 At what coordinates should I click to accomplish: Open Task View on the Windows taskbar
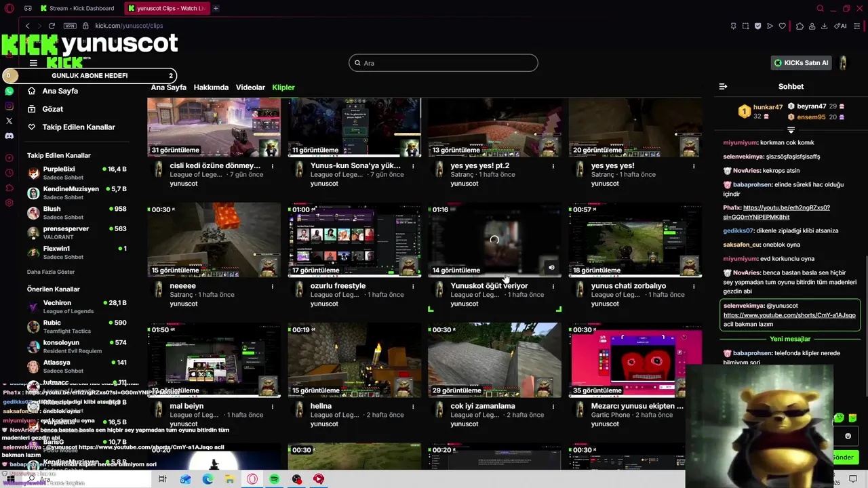(163, 479)
